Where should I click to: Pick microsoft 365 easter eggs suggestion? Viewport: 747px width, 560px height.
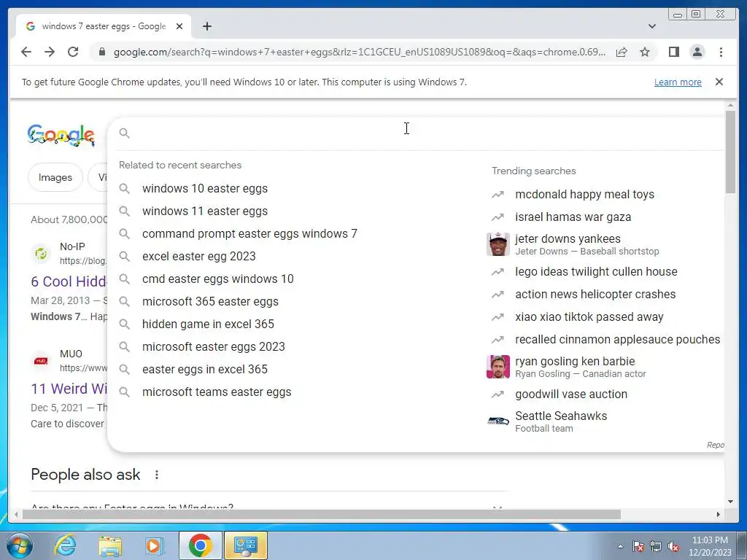(210, 301)
